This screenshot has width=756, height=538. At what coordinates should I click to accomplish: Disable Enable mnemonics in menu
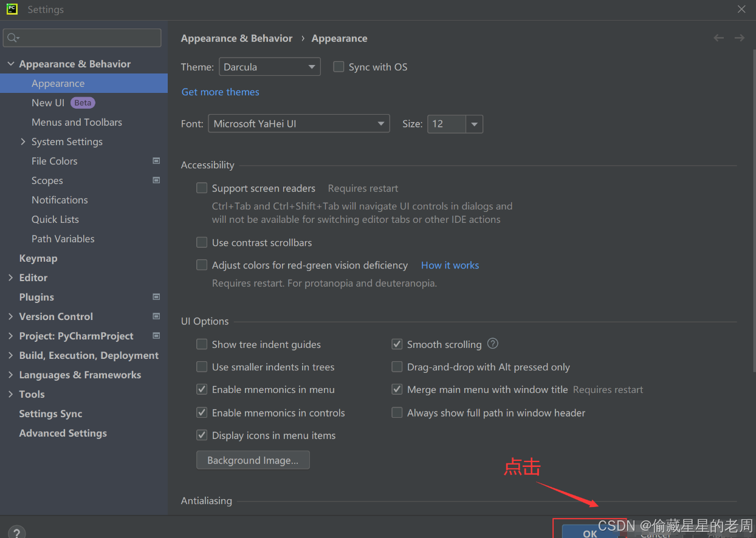tap(202, 389)
